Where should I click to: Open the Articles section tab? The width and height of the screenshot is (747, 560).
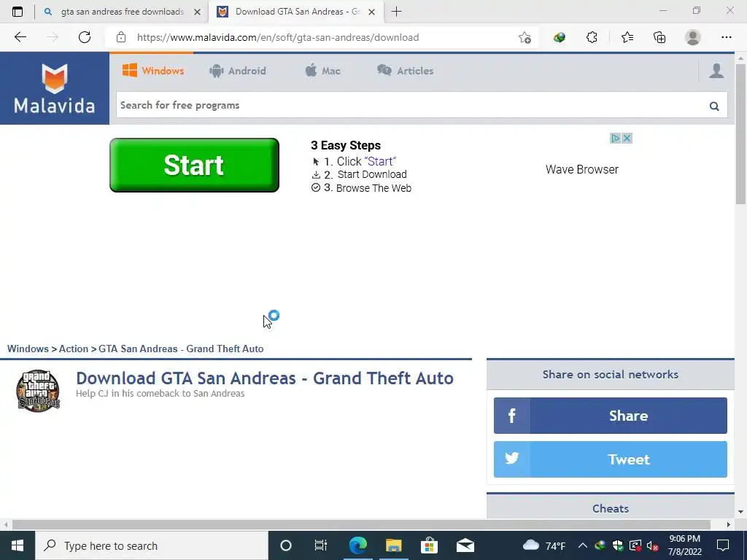pos(405,71)
